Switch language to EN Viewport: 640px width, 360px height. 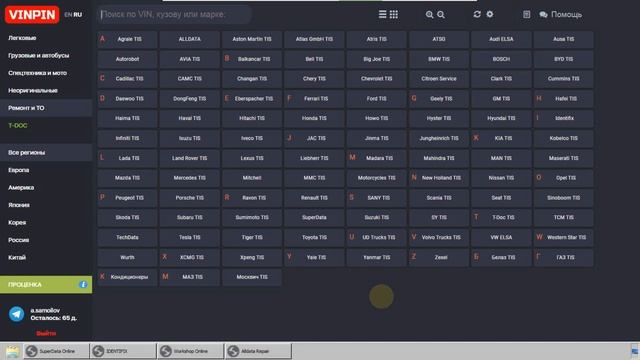point(68,15)
